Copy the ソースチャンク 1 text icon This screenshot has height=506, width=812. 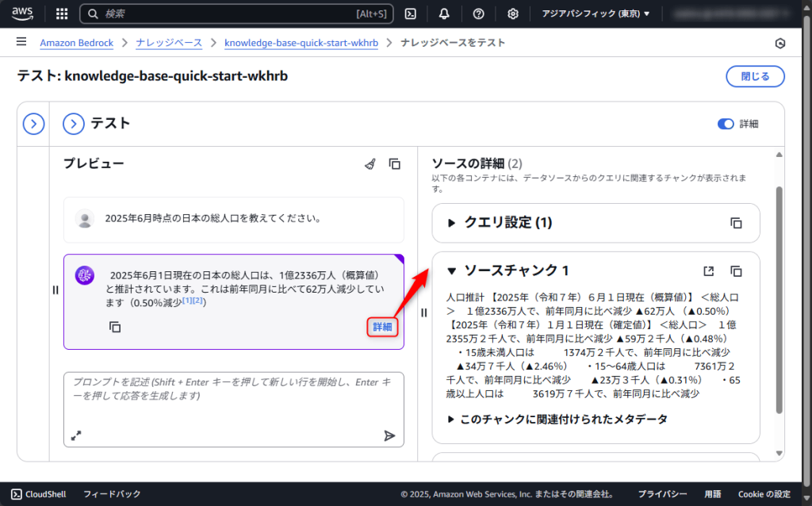tap(736, 271)
